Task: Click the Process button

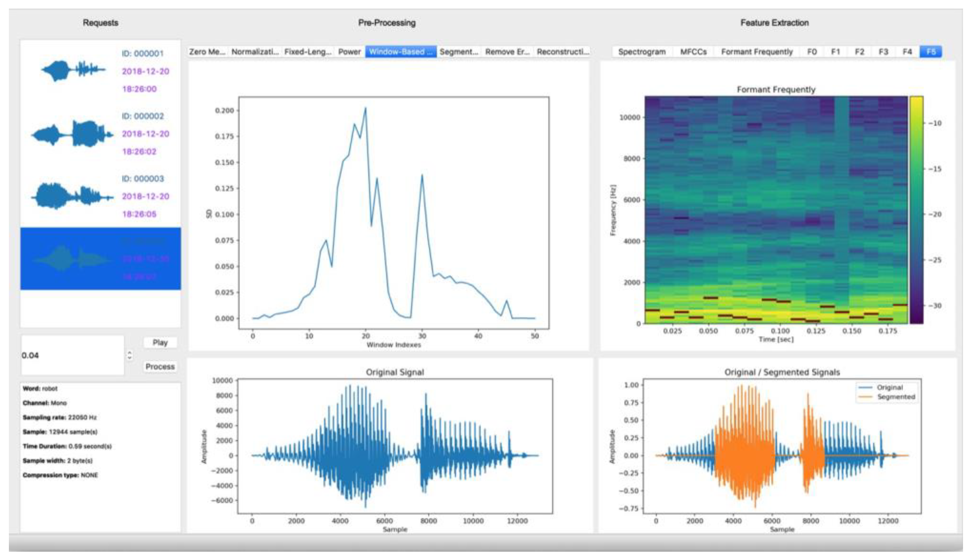Action: [x=160, y=366]
